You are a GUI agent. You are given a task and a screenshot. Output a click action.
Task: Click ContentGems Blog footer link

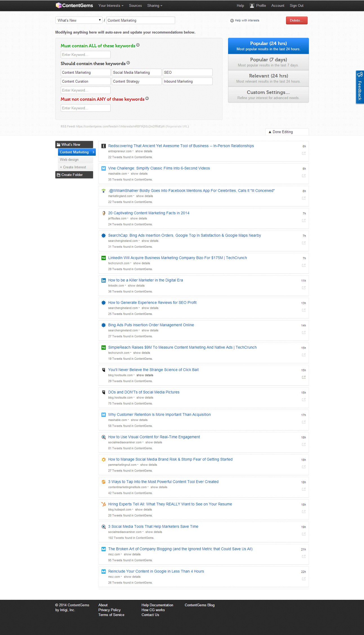[x=200, y=605]
